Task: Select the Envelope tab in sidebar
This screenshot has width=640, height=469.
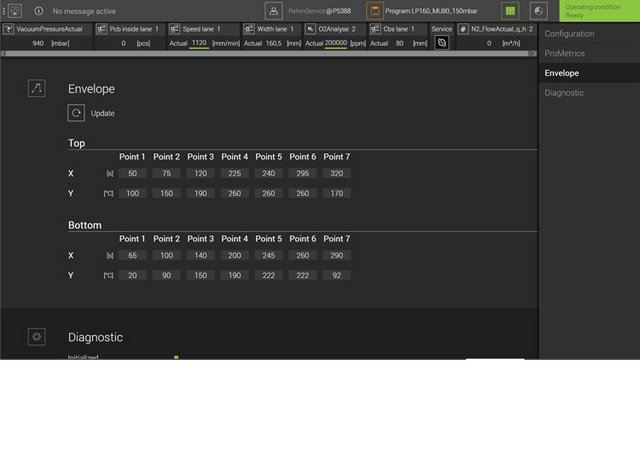Action: coord(561,73)
